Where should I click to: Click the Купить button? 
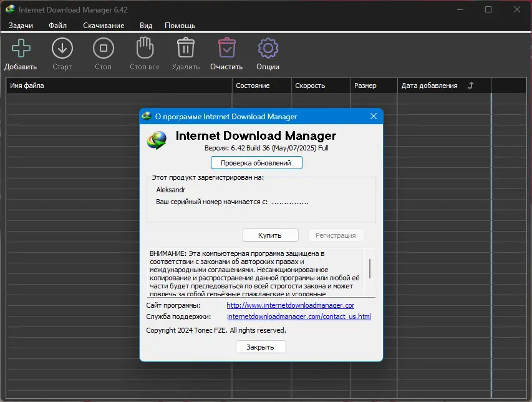tap(271, 235)
